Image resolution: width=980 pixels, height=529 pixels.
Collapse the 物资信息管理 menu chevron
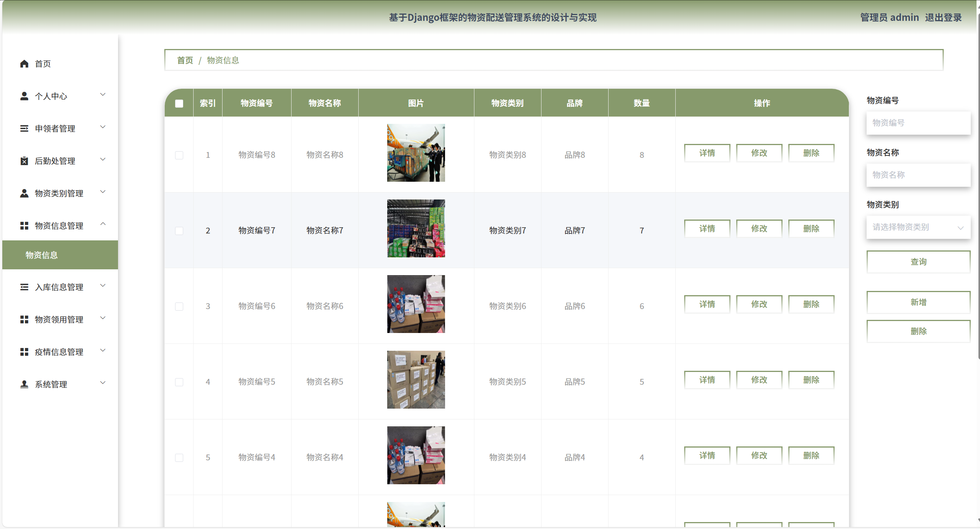click(x=103, y=224)
